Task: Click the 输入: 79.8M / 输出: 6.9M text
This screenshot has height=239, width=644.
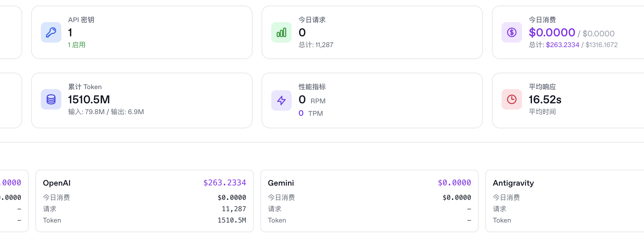Action: (106, 112)
